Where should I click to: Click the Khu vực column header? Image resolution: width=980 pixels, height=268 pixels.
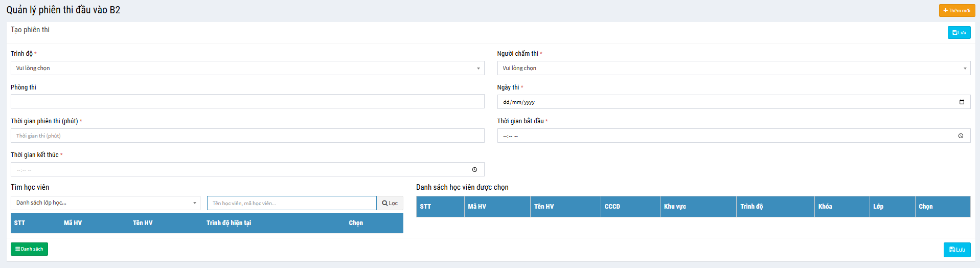pos(675,207)
